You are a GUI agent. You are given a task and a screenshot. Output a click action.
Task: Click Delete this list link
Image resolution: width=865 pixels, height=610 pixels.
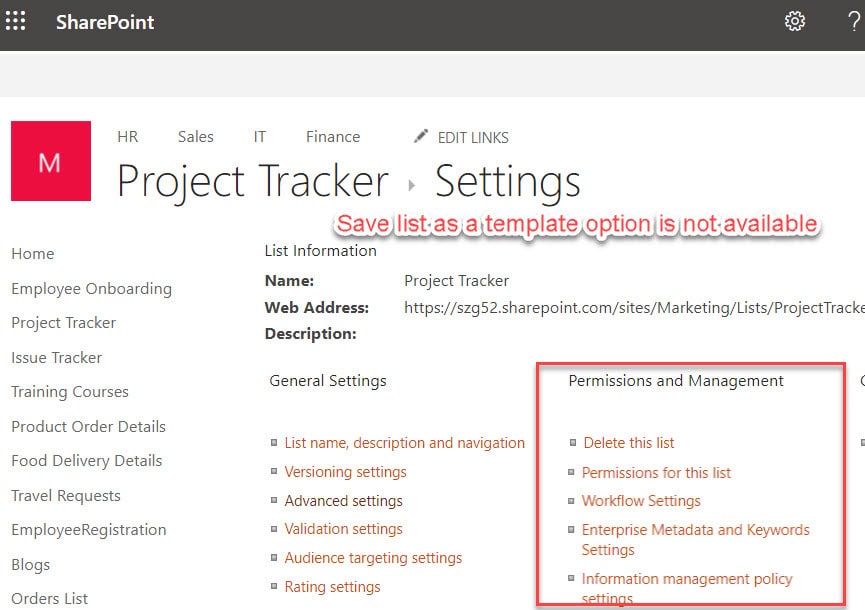pos(629,443)
